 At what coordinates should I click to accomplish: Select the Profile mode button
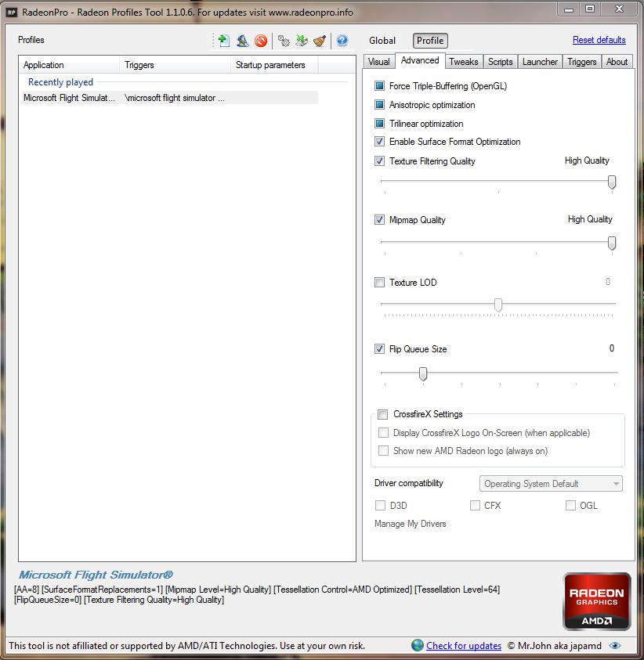[x=430, y=41]
